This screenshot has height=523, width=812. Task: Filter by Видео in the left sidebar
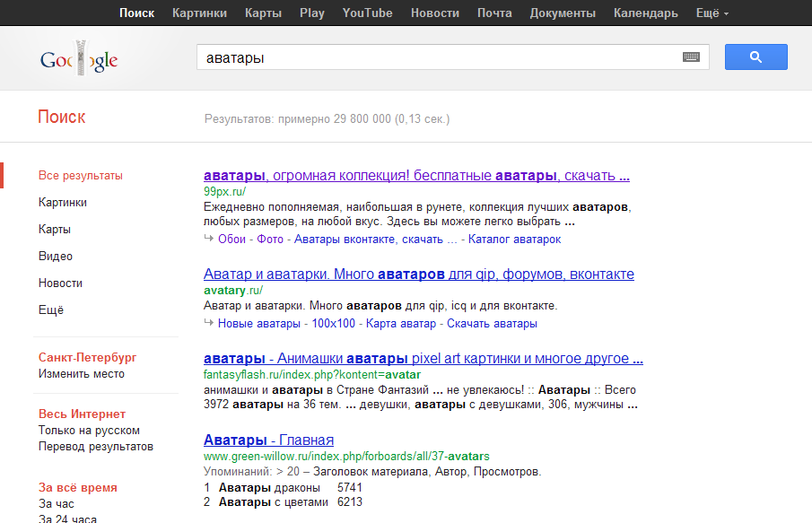(56, 257)
